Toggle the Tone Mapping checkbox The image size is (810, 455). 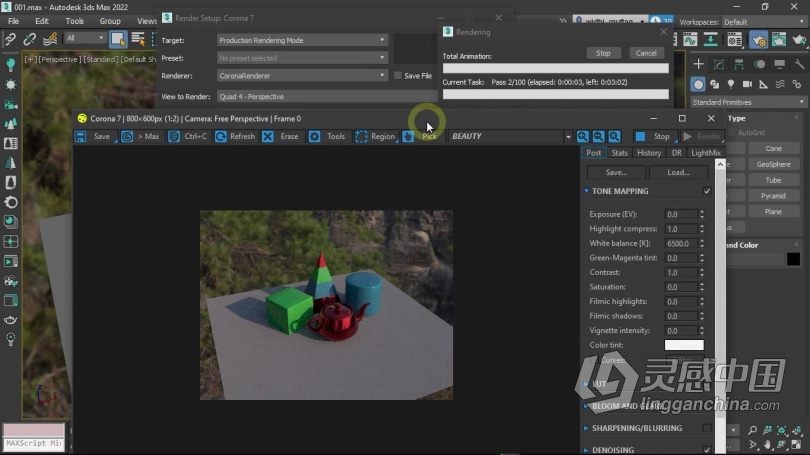click(707, 191)
